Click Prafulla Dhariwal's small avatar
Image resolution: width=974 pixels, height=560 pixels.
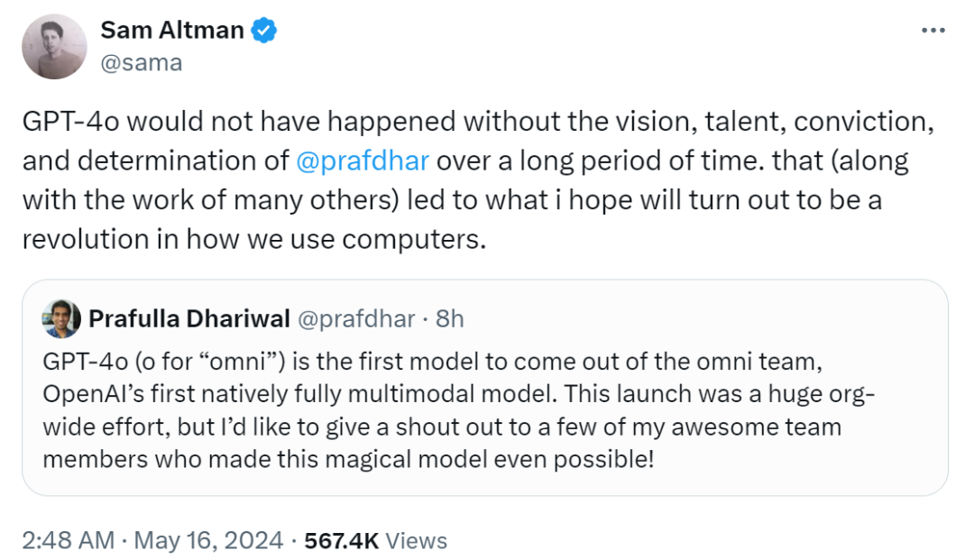(x=61, y=318)
